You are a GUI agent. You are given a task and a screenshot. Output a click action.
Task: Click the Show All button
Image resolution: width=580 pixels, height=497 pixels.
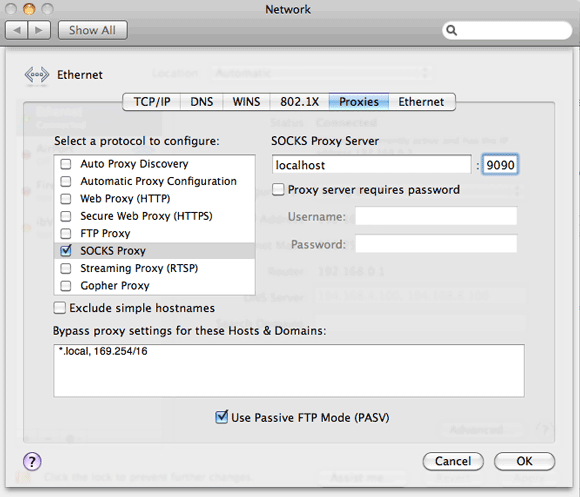point(92,30)
